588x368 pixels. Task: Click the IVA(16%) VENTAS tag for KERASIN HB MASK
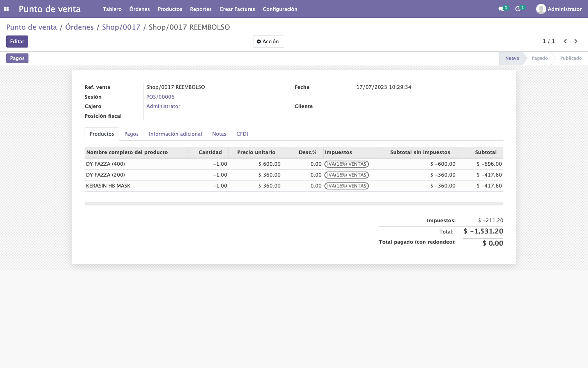tap(347, 186)
